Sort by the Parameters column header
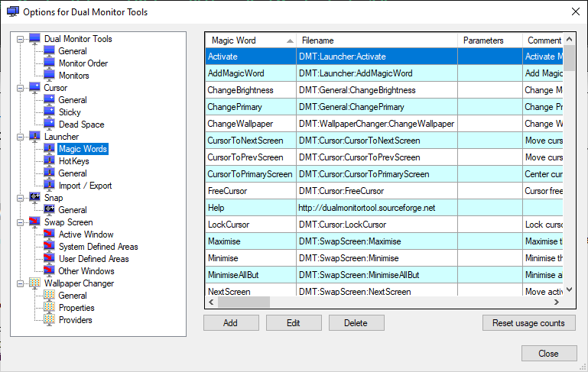Screen dimensions: 588x372 click(x=490, y=40)
